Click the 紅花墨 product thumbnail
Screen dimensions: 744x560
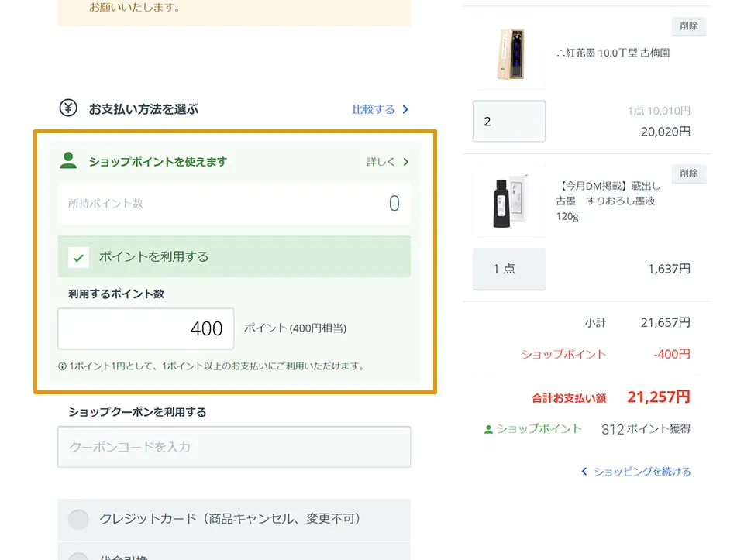(508, 53)
